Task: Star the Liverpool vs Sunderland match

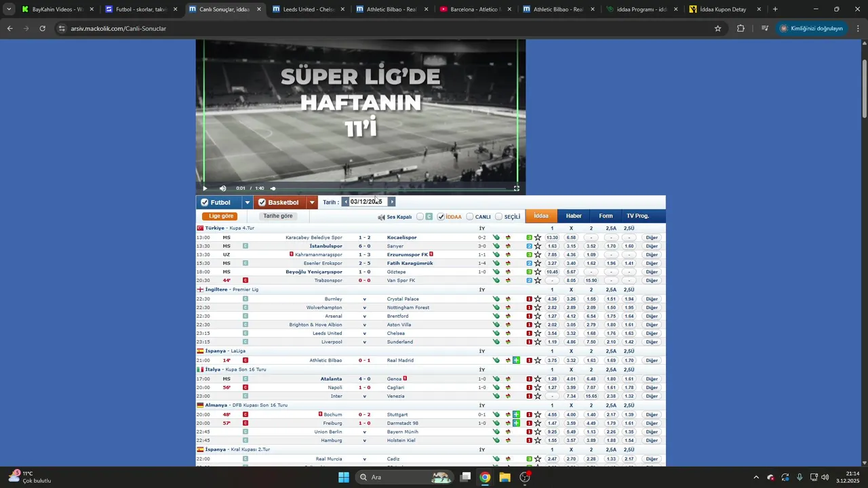Action: (x=538, y=342)
